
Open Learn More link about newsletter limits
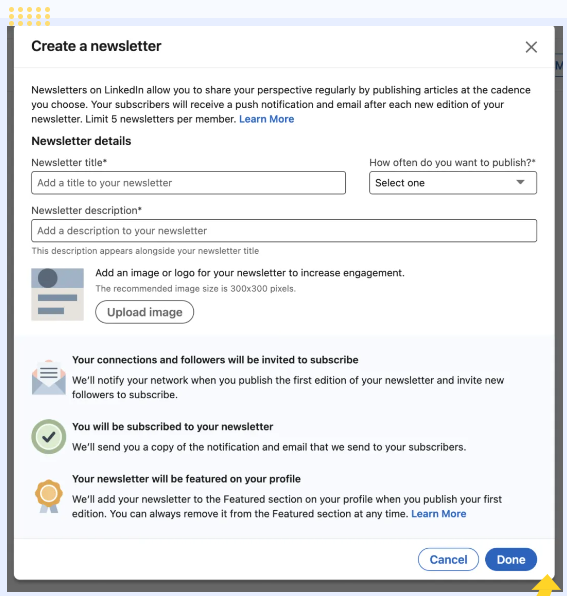[266, 119]
